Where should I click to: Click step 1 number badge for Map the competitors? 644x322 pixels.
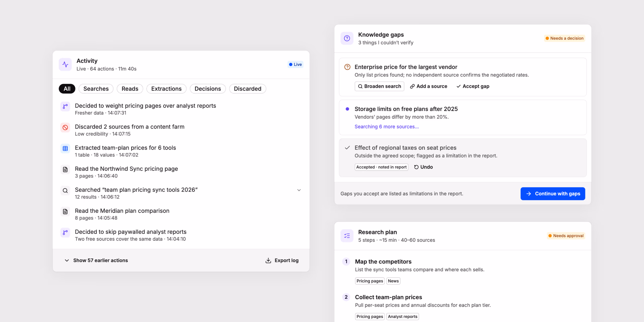(346, 262)
